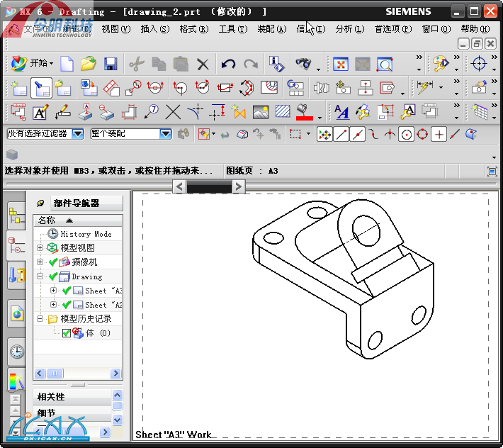
Task: Collapse the Drawing tree node
Action: tap(40, 276)
